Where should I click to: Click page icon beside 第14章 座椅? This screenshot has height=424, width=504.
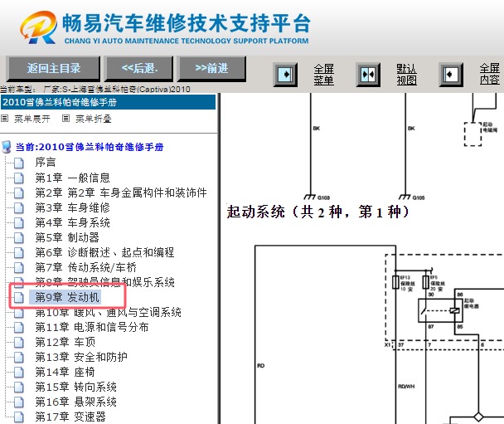point(19,373)
